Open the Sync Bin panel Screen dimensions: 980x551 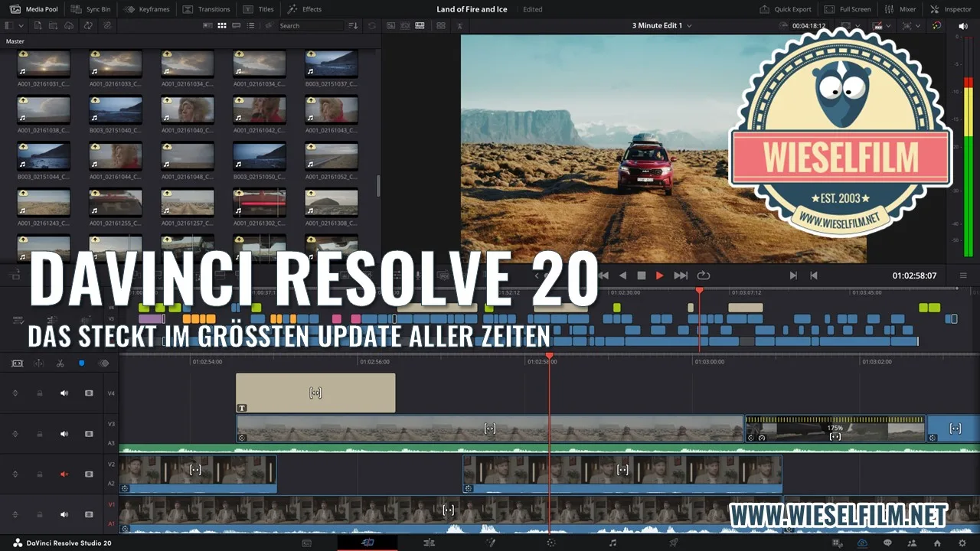(91, 9)
